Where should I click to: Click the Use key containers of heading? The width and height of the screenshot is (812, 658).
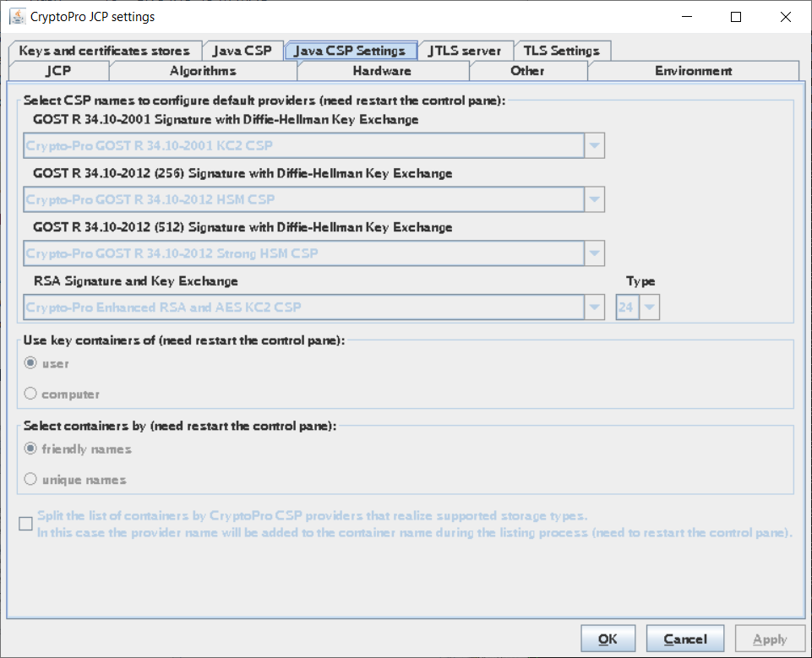184,340
